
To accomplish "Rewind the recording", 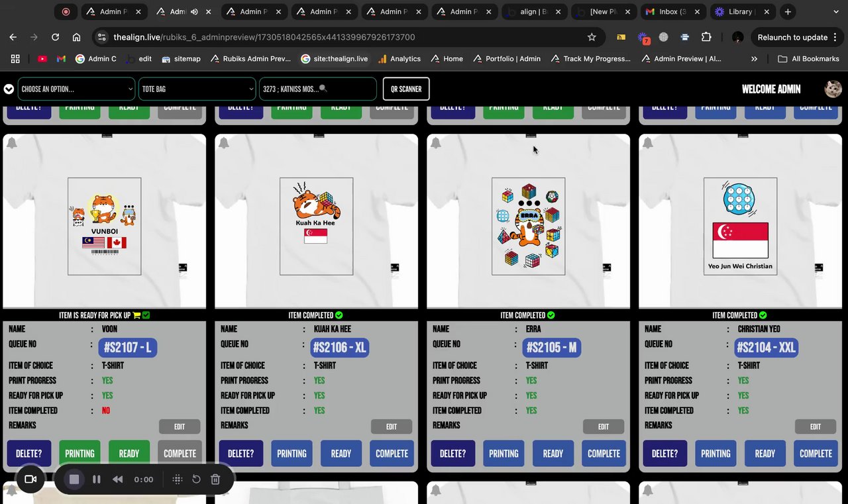I will tap(117, 479).
